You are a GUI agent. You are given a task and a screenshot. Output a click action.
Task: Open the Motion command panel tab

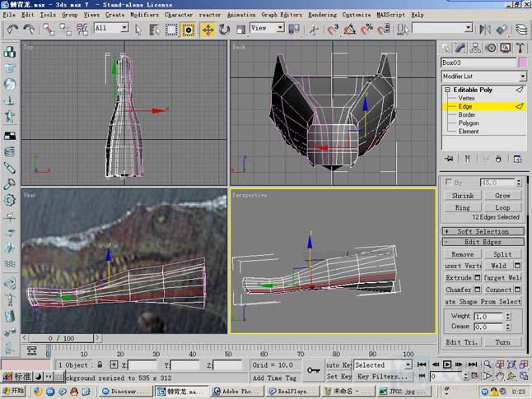click(x=491, y=49)
